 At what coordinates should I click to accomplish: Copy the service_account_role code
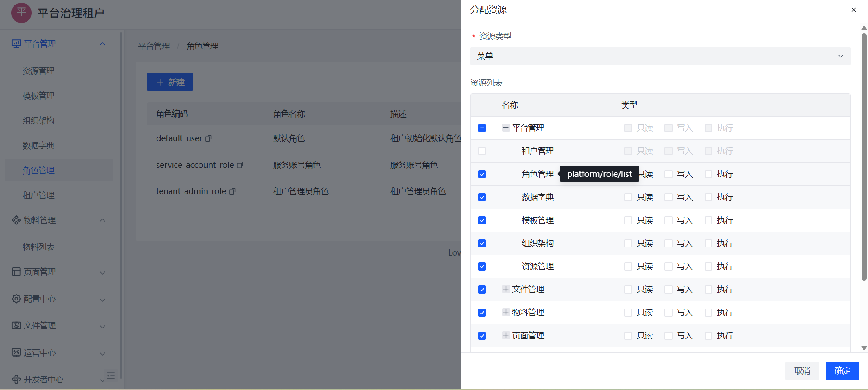click(240, 165)
